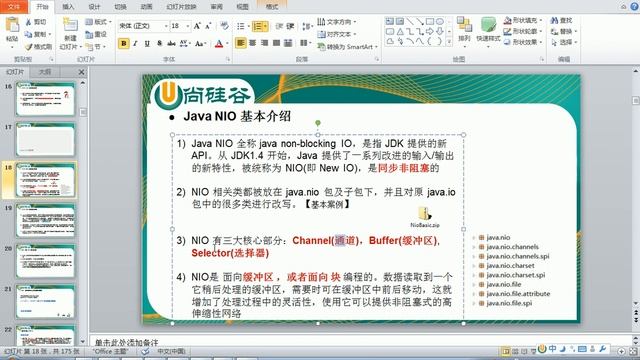This screenshot has width=640, height=360.
Task: Click the Copy (复制) button
Action: pyautogui.click(x=38, y=34)
